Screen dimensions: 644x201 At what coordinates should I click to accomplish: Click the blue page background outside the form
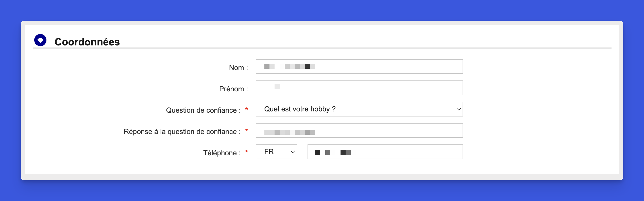[322, 10]
